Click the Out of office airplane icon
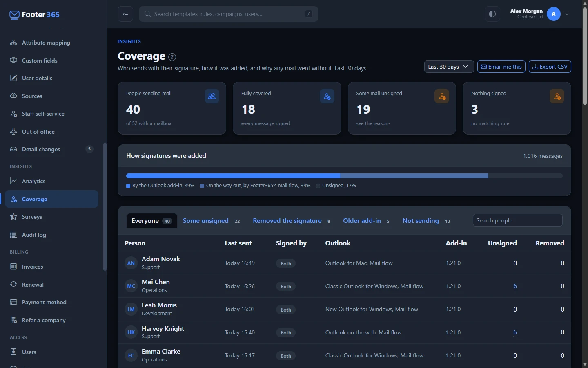This screenshot has width=588, height=368. point(13,132)
